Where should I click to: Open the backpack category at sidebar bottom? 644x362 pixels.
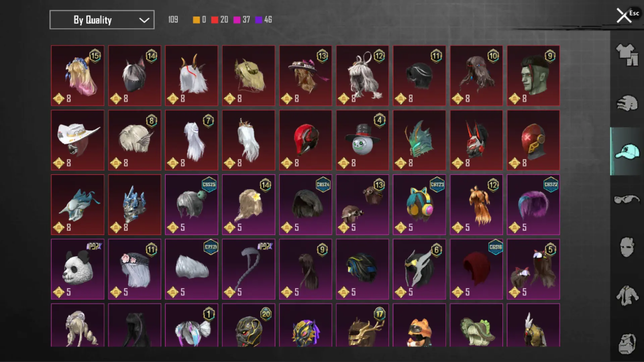pos(627,344)
